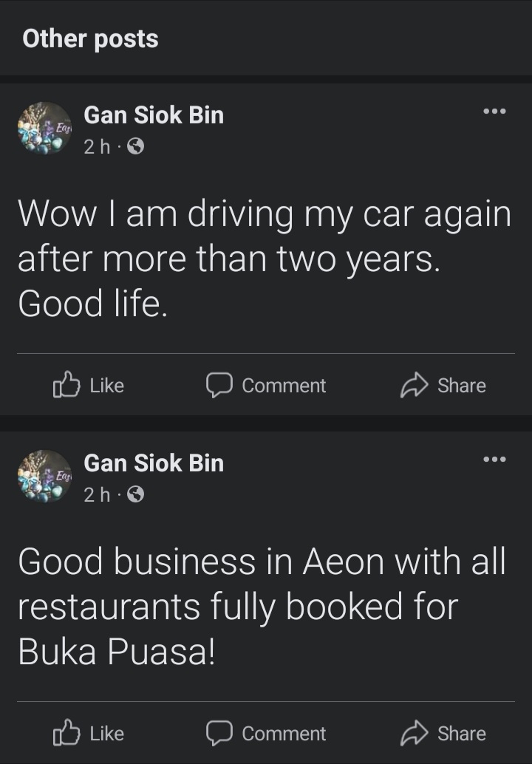Comment on the Aeon Buka Puasa post
Viewport: 532px width, 764px height.
(x=266, y=733)
